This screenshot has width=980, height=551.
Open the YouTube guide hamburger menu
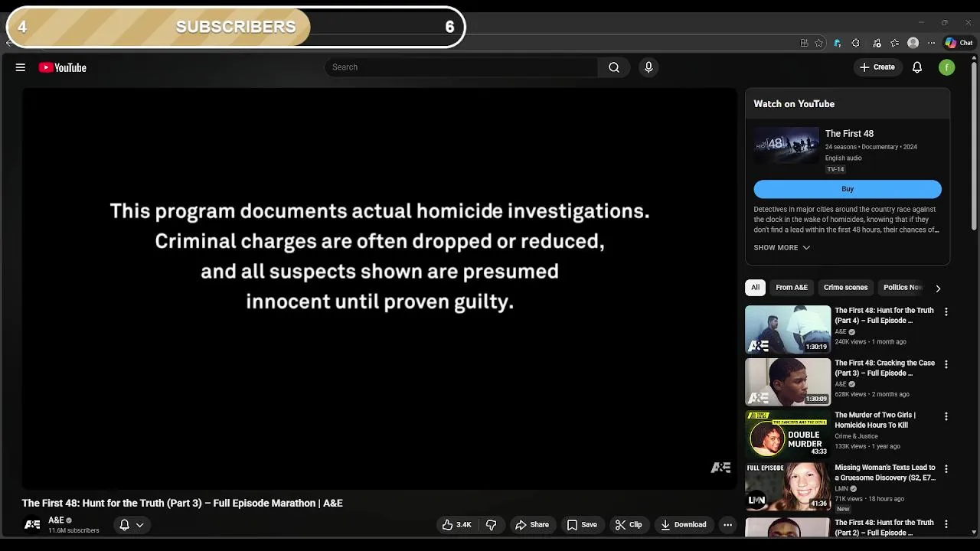(x=21, y=67)
